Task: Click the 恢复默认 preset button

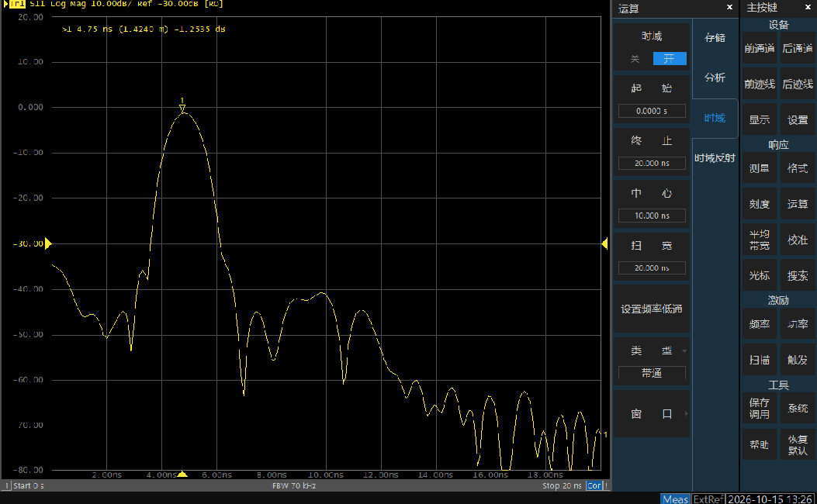Action: 797,444
